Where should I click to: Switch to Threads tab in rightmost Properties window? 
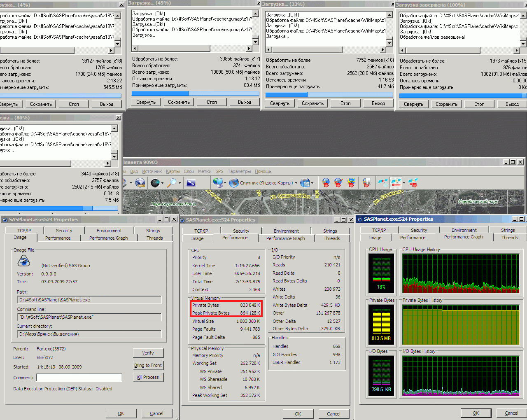tap(509, 237)
